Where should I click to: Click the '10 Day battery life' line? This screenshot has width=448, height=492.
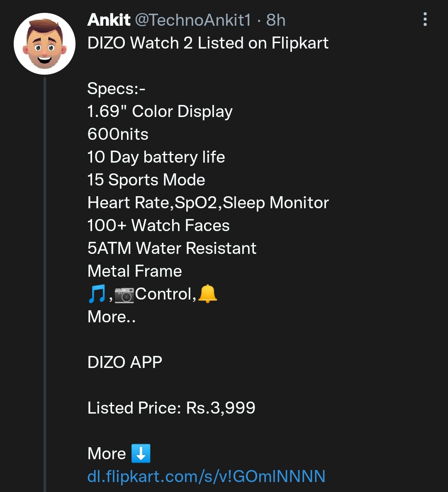pos(156,157)
